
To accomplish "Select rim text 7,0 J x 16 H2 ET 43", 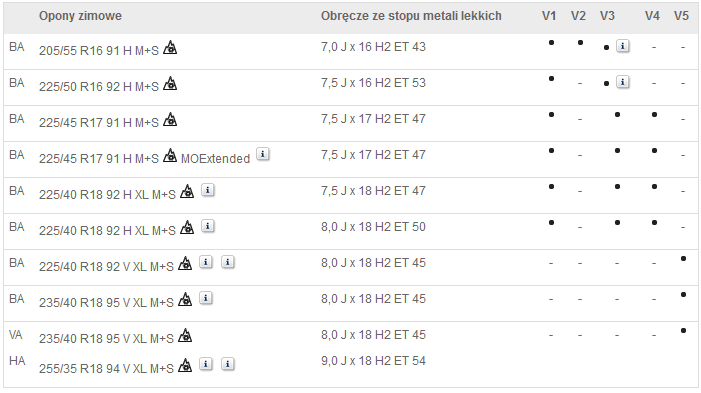I will (373, 46).
